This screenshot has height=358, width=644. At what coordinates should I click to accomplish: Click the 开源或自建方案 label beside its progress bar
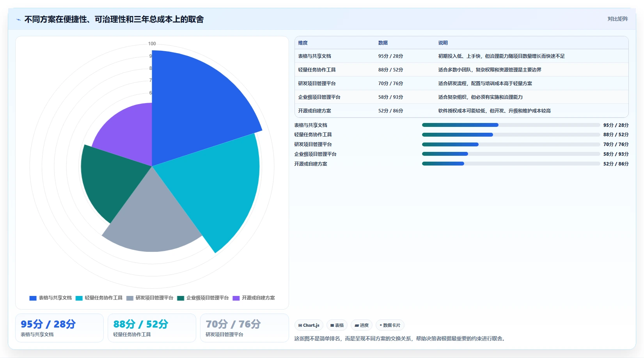click(x=311, y=164)
